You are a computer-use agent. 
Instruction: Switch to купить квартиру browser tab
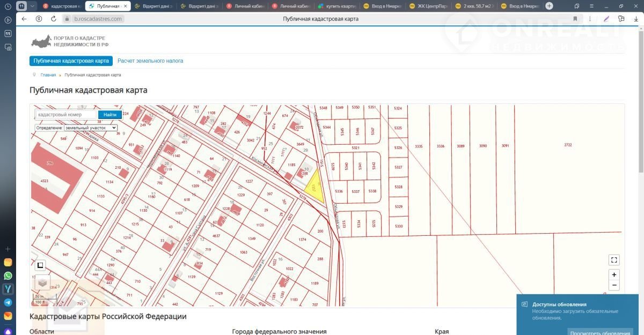(x=336, y=6)
